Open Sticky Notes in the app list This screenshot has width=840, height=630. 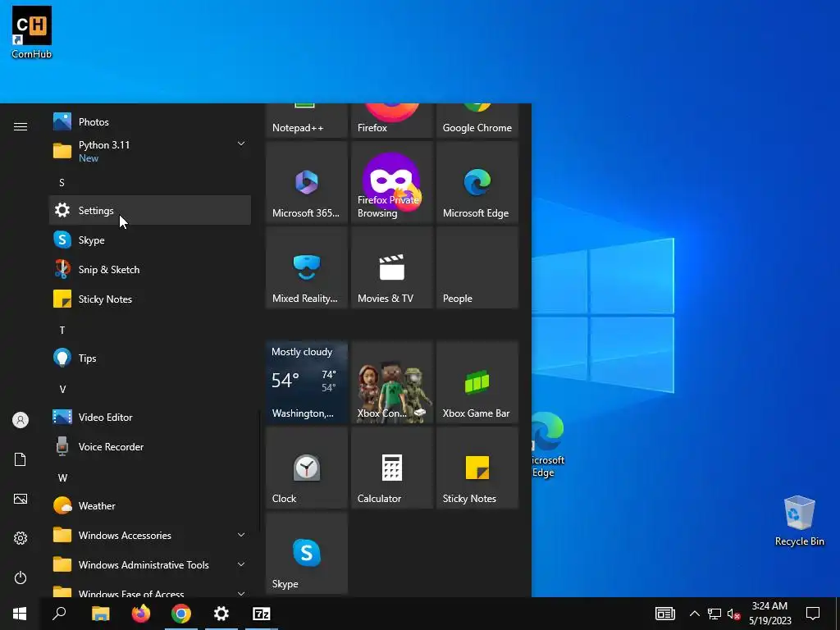point(150,299)
